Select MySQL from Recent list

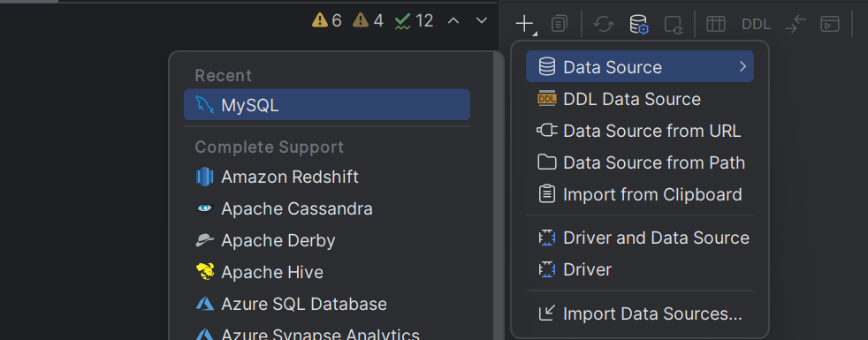pos(327,104)
